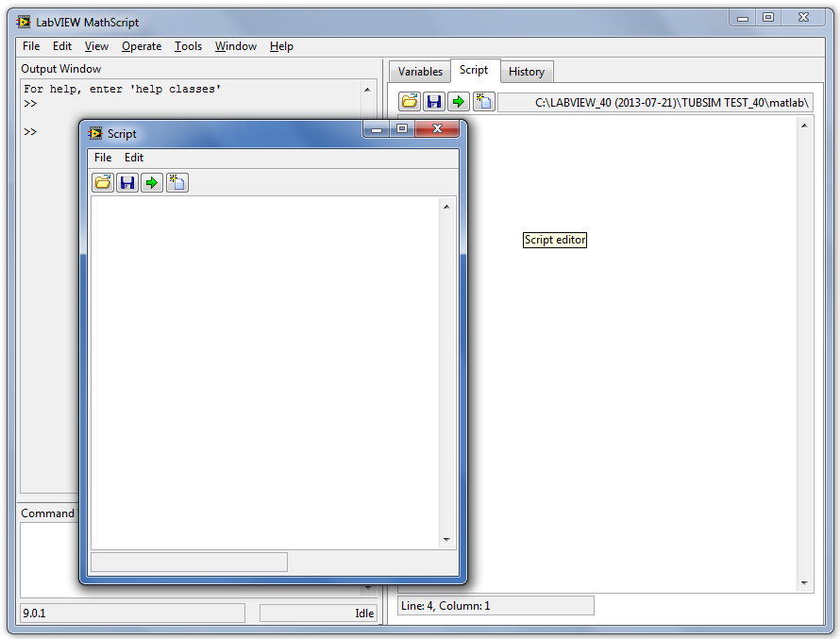840x639 pixels.
Task: Close the floating Script window
Action: 437,129
